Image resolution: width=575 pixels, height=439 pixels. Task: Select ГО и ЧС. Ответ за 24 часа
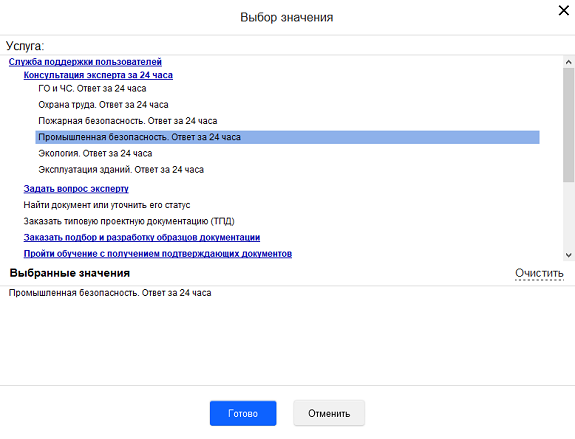[x=92, y=89]
